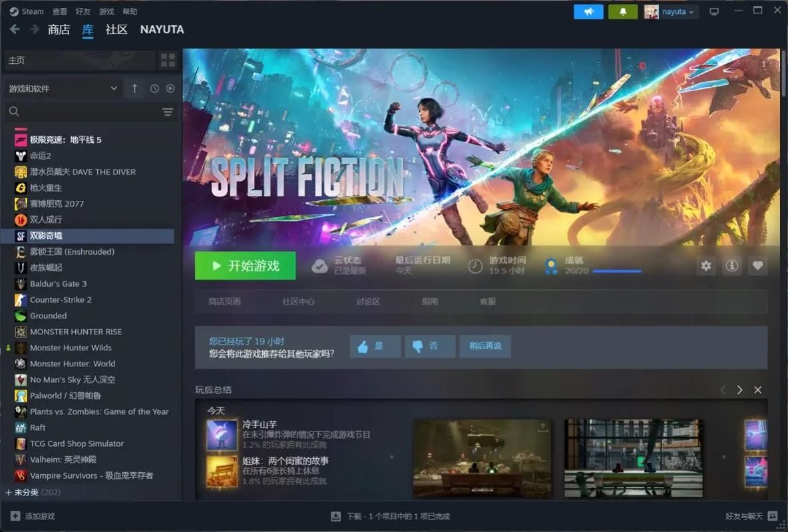The width and height of the screenshot is (788, 532).
Task: Open the 游戏 menu
Action: 106,11
